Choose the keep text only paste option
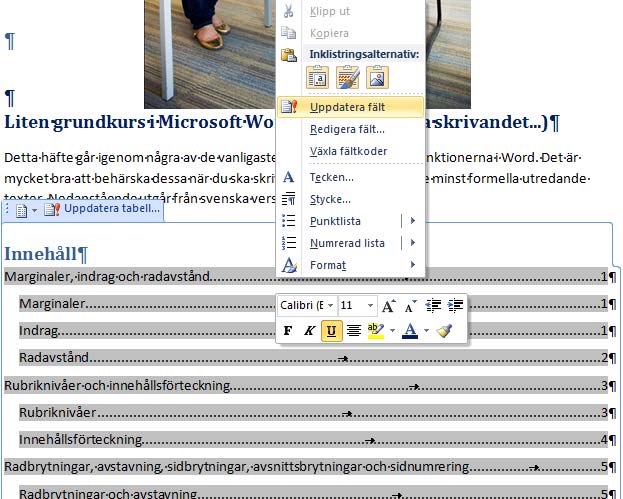 pos(317,77)
